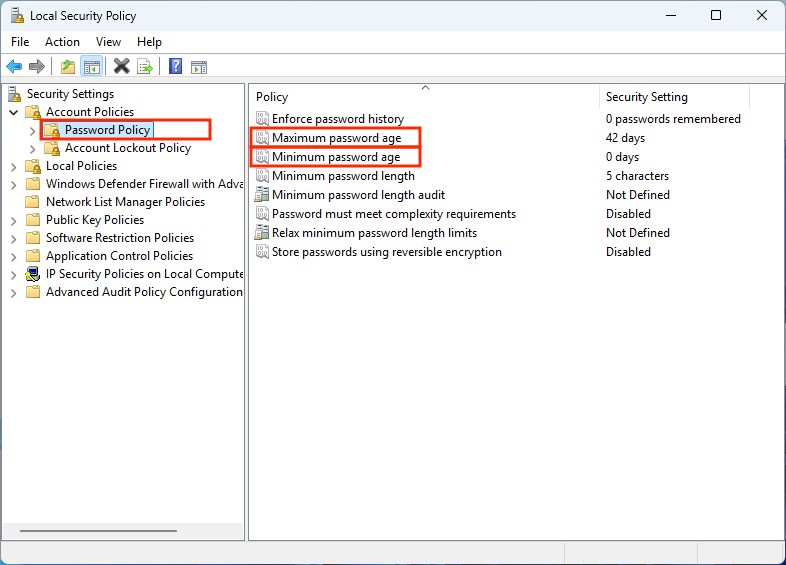Open the File menu

[20, 42]
